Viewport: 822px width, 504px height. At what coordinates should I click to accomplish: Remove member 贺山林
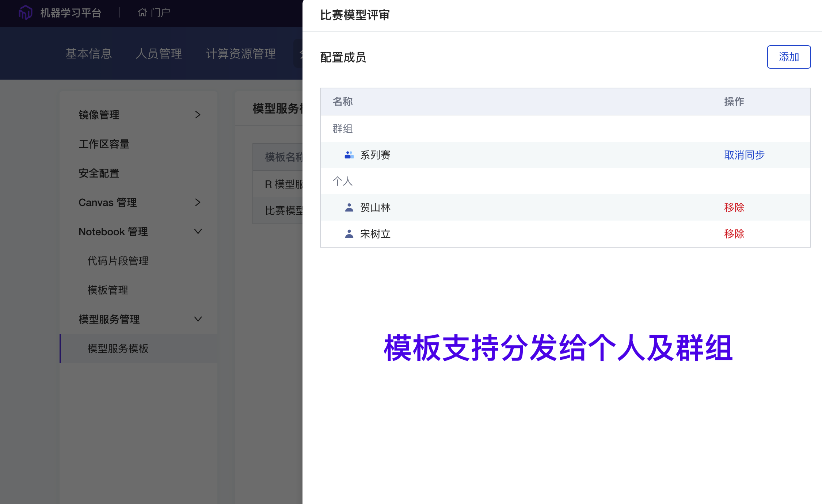[734, 208]
